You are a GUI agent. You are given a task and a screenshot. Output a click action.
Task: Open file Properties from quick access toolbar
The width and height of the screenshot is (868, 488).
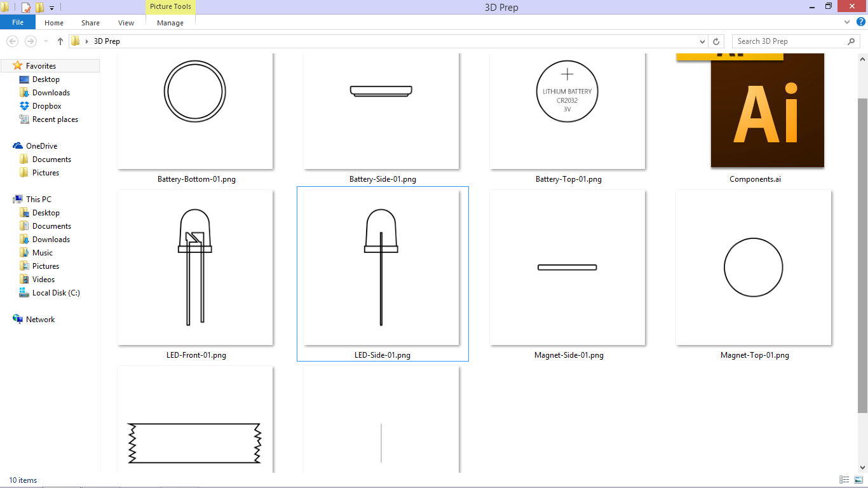click(25, 7)
